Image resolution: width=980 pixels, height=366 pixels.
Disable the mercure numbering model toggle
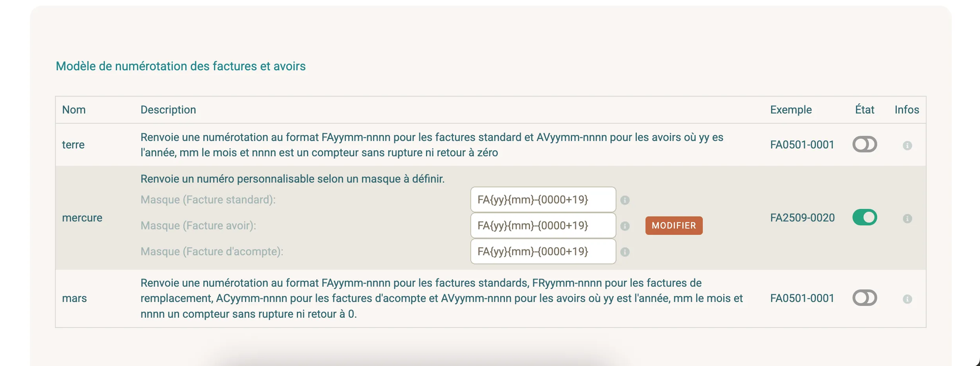865,217
